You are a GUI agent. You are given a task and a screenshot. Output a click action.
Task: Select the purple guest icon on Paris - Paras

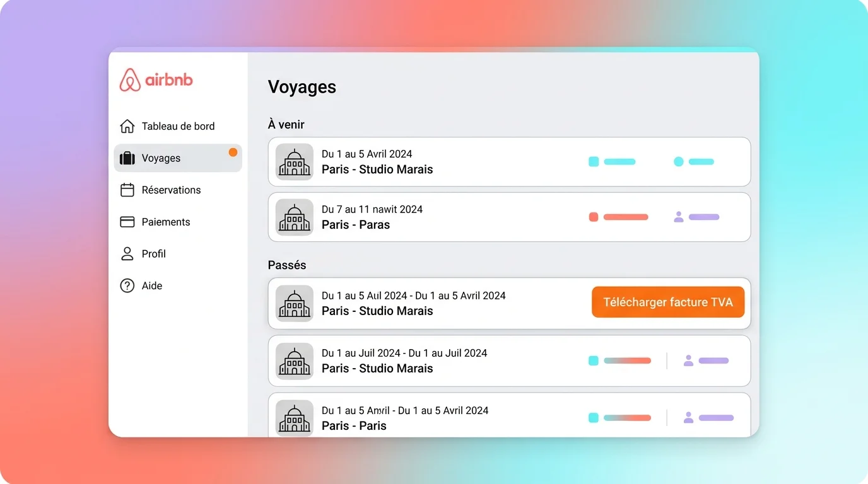[678, 217]
